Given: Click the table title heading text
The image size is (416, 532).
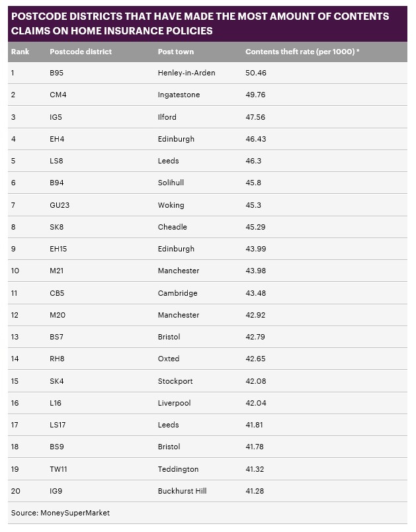Looking at the screenshot, I should pyautogui.click(x=200, y=23).
